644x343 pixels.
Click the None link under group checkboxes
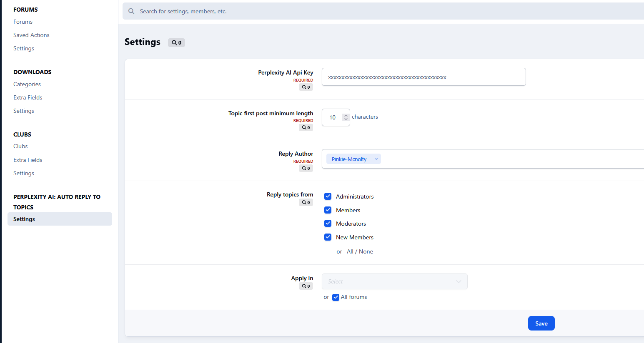click(366, 251)
